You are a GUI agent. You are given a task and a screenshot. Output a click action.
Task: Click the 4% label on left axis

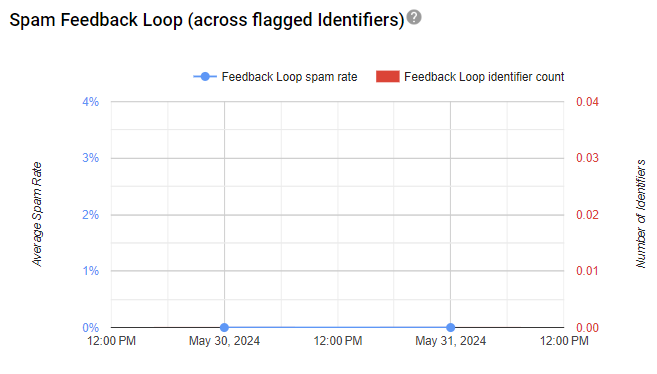coord(91,102)
